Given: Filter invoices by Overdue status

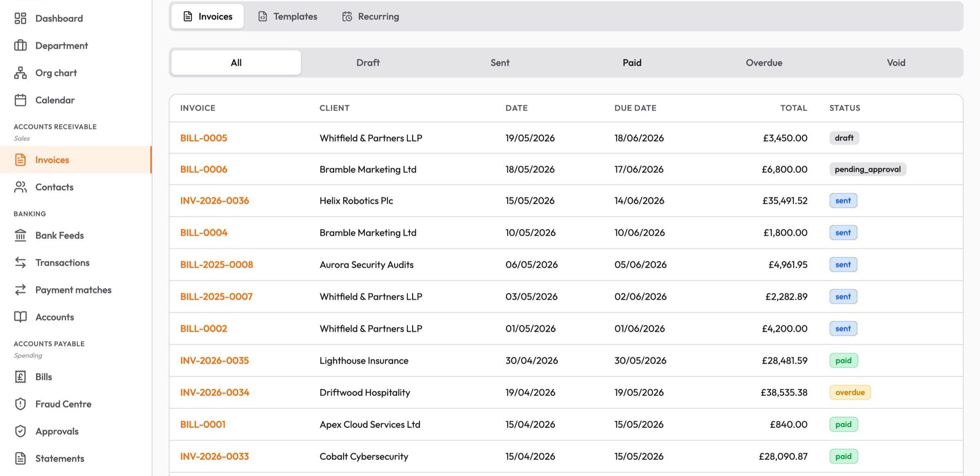Looking at the screenshot, I should [764, 62].
